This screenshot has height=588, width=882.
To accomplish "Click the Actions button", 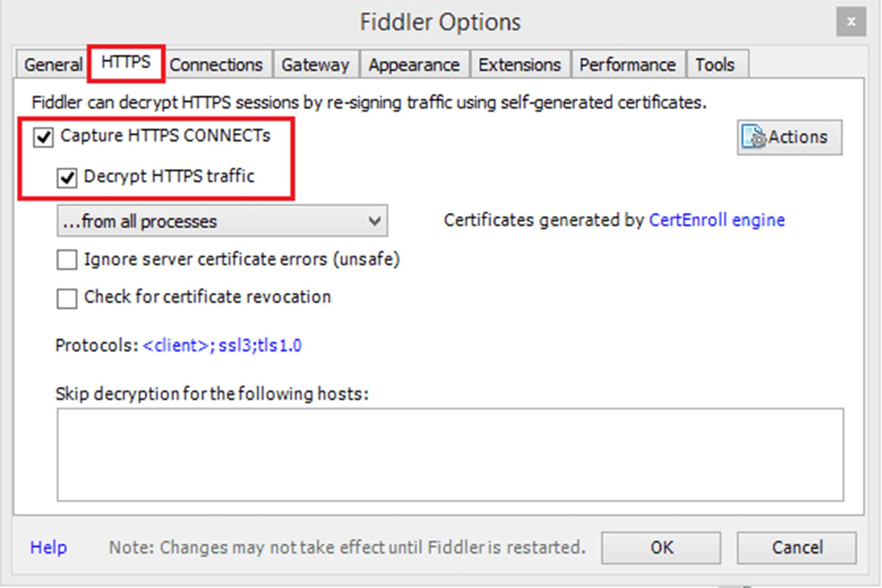I will [790, 137].
